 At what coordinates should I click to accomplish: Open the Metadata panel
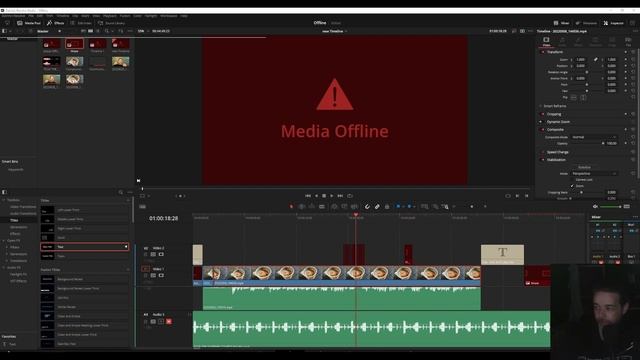(586, 23)
